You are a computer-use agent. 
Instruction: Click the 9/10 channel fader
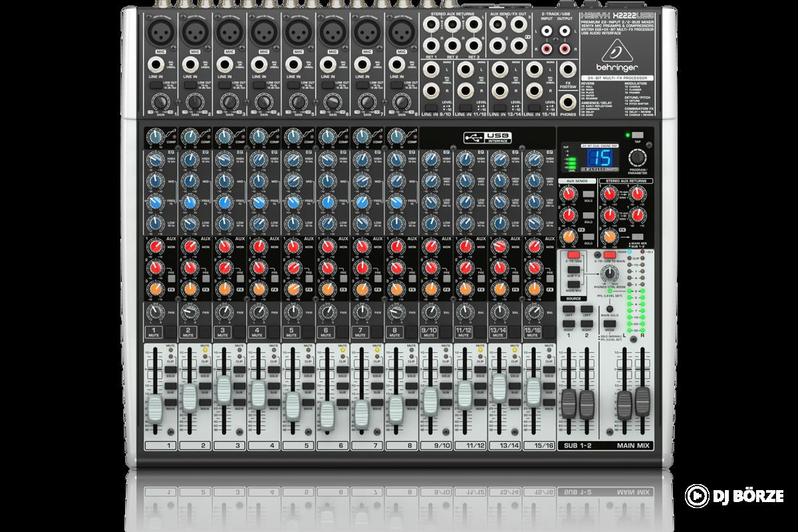click(430, 399)
